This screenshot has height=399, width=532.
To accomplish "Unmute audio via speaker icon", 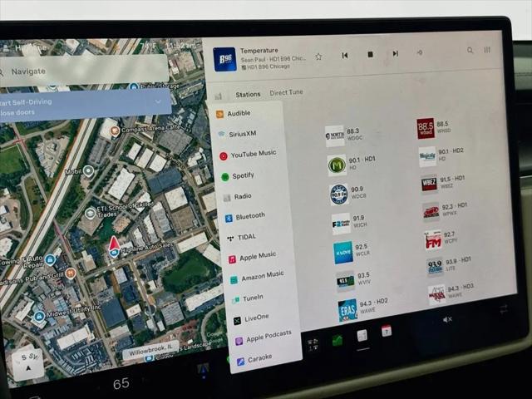I will [x=447, y=319].
